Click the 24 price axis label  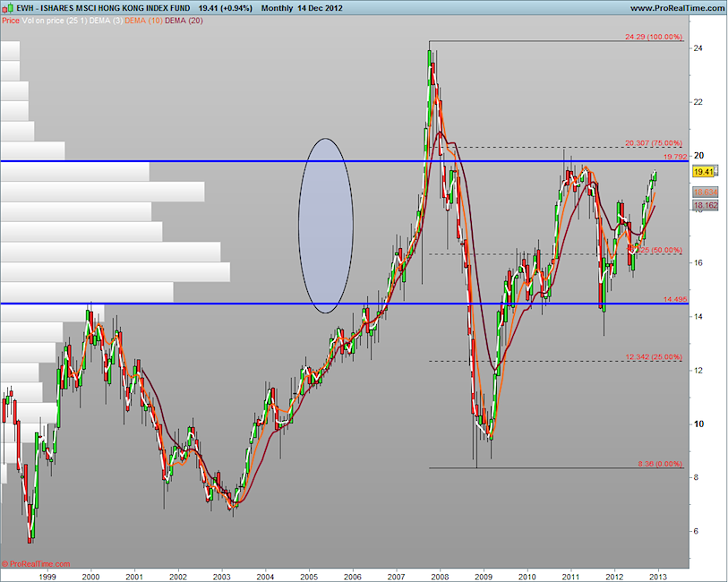tap(698, 48)
